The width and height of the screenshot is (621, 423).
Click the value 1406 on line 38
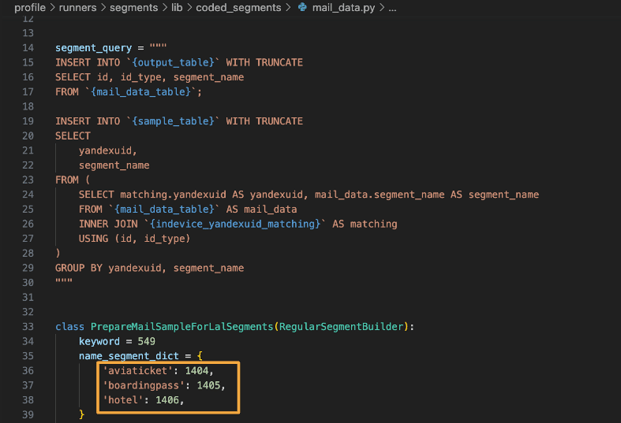click(167, 400)
